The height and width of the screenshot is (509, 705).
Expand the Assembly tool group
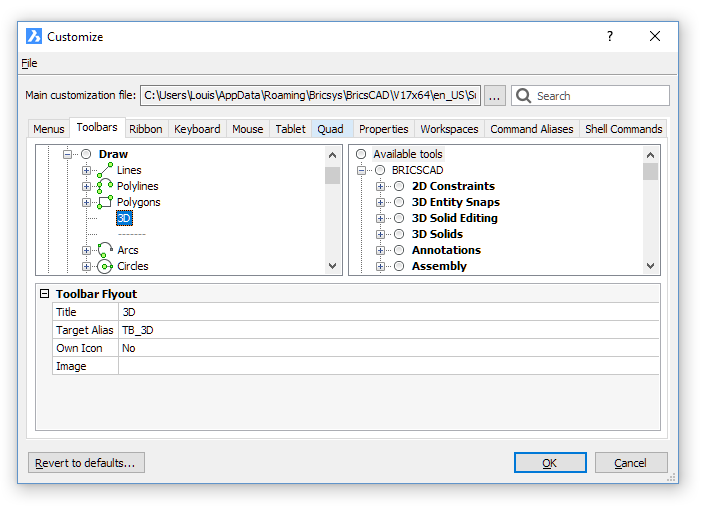tap(380, 266)
